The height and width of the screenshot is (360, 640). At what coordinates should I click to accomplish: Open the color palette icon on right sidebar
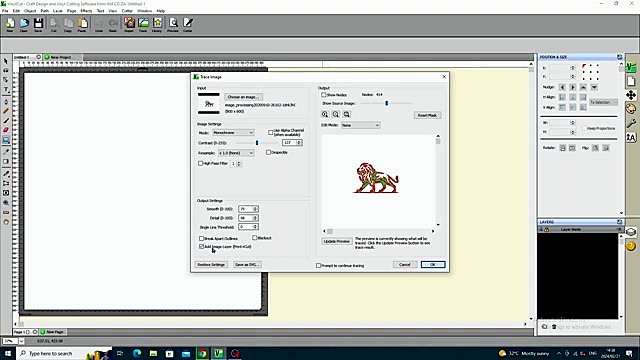coord(631,109)
